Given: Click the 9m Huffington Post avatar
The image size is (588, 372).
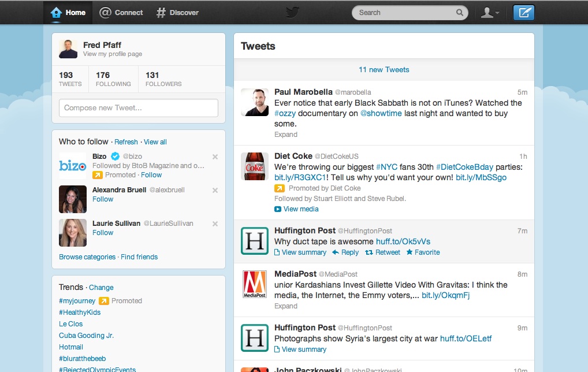Looking at the screenshot, I should click(255, 338).
